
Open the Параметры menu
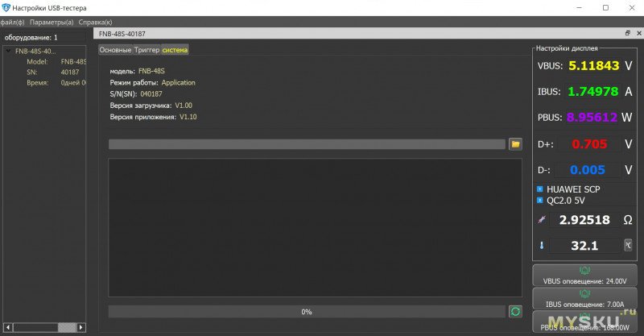tap(52, 22)
